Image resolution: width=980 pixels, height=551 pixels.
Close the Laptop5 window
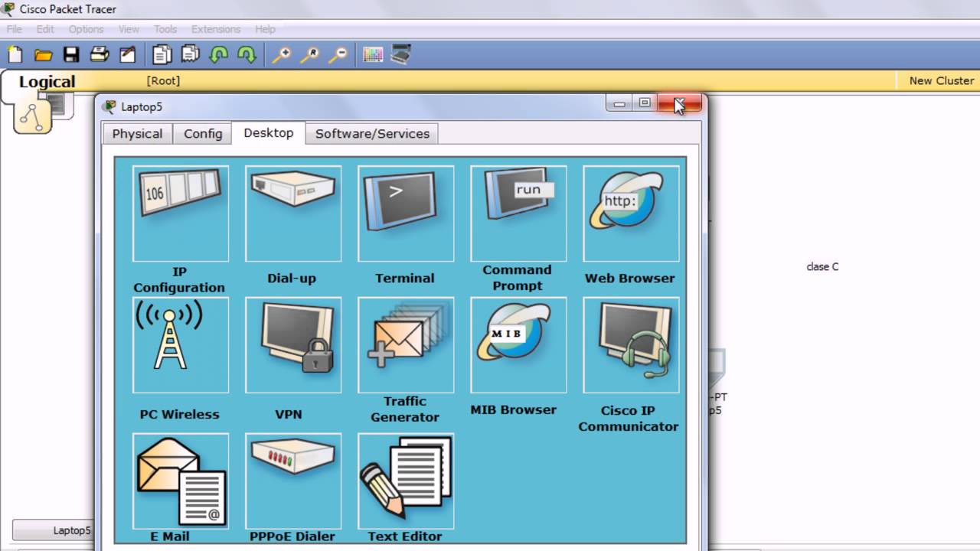pyautogui.click(x=679, y=103)
